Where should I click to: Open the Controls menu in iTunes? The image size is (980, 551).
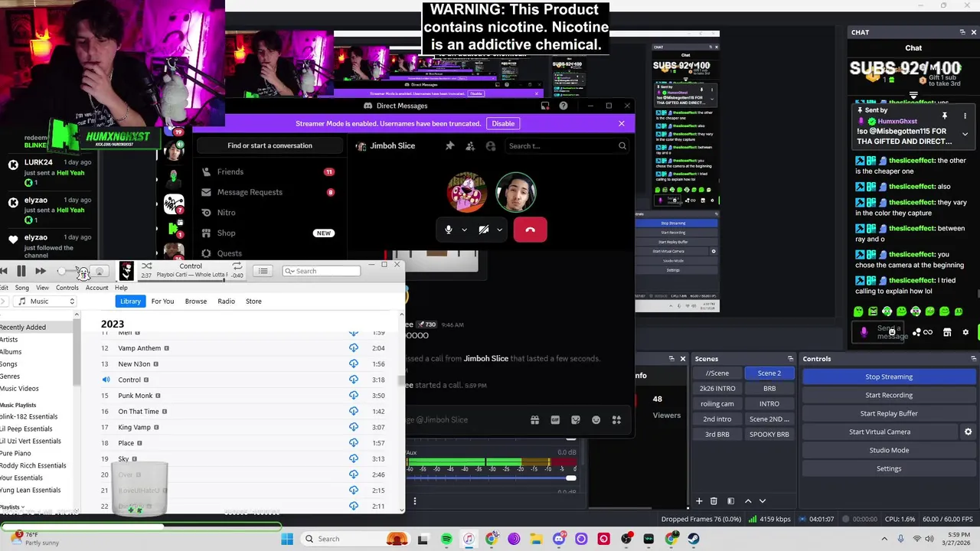tap(67, 288)
